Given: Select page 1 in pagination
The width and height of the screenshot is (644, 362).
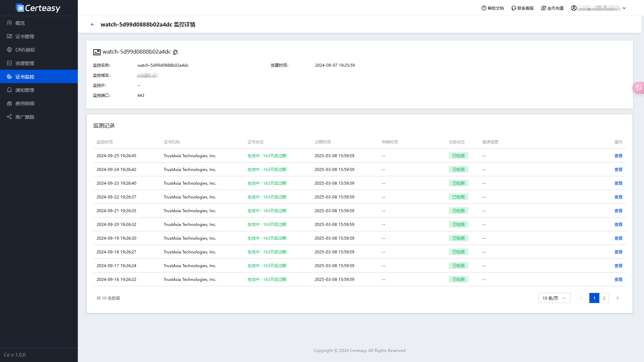Looking at the screenshot, I should coord(594,298).
